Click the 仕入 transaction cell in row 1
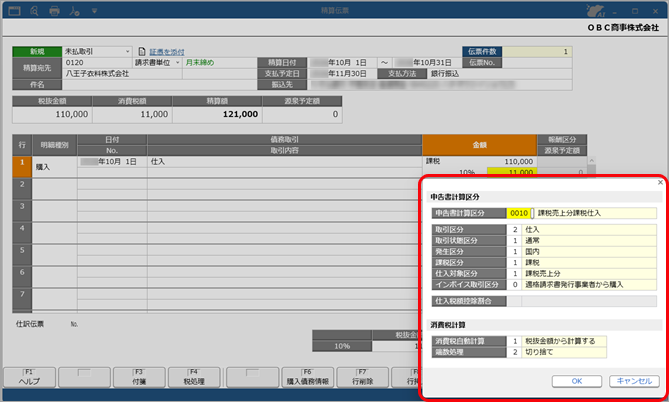Screen dimensions: 669x402 coord(285,162)
